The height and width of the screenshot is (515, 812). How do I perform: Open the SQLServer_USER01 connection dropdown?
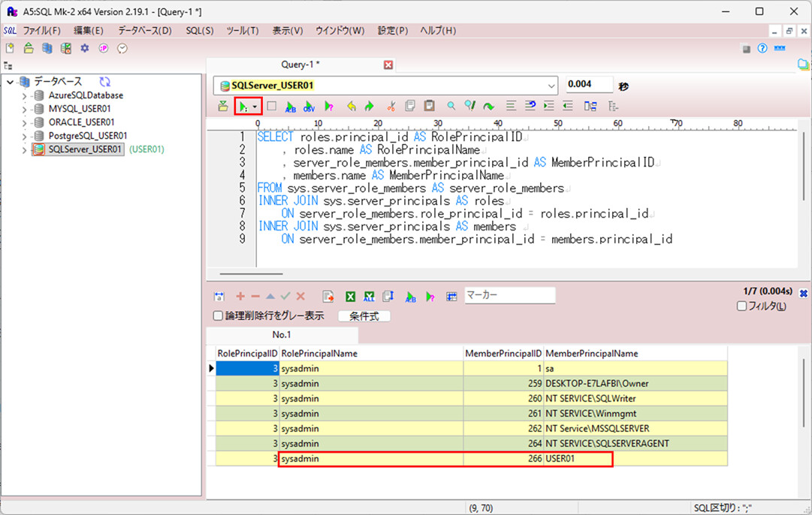pos(551,85)
